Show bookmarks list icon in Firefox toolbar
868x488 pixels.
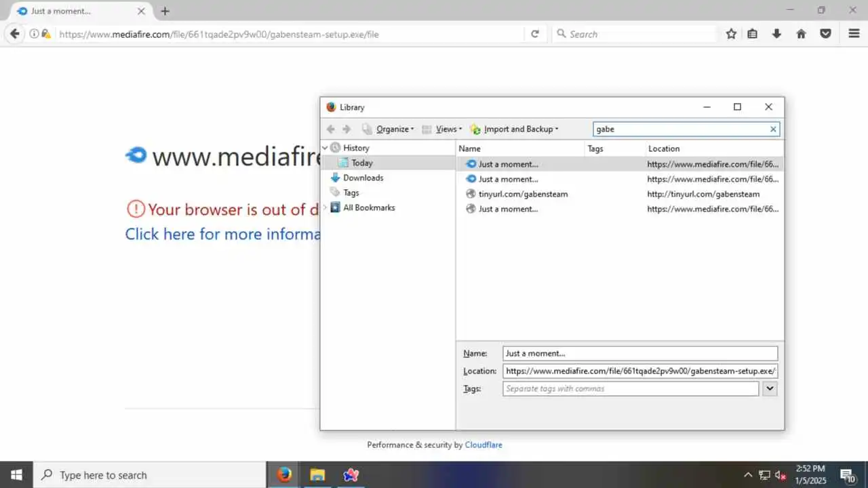[753, 34]
